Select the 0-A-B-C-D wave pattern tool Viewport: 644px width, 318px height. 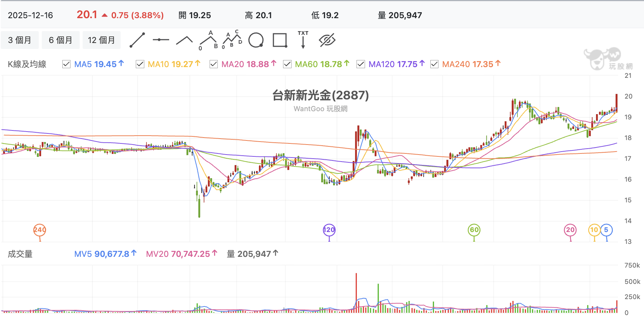(x=232, y=40)
